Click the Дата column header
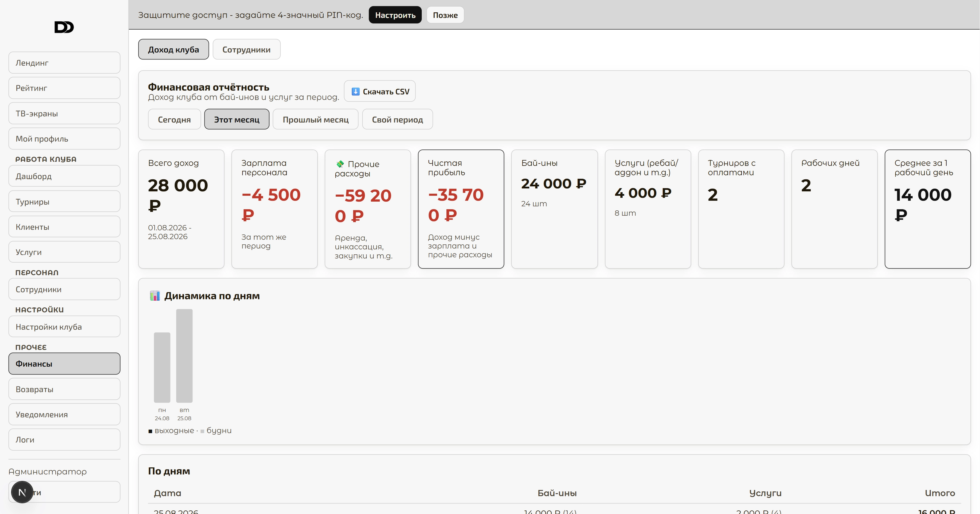The width and height of the screenshot is (980, 514). click(168, 493)
